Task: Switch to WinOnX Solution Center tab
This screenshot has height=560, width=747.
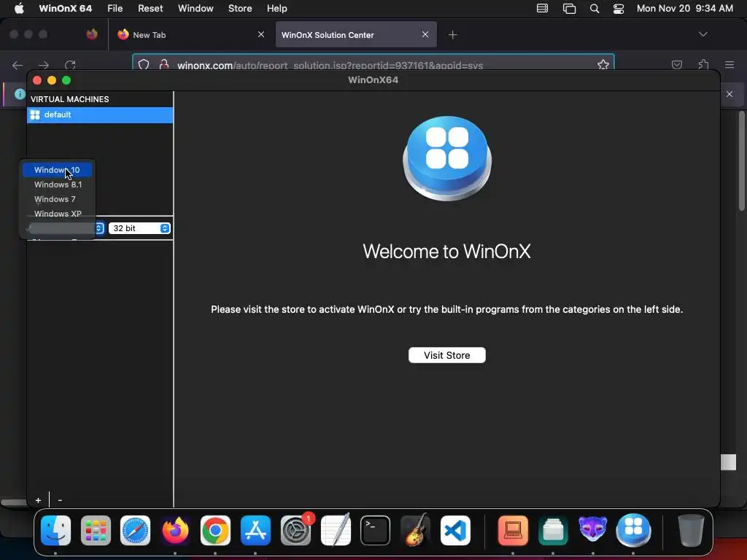Action: click(356, 35)
